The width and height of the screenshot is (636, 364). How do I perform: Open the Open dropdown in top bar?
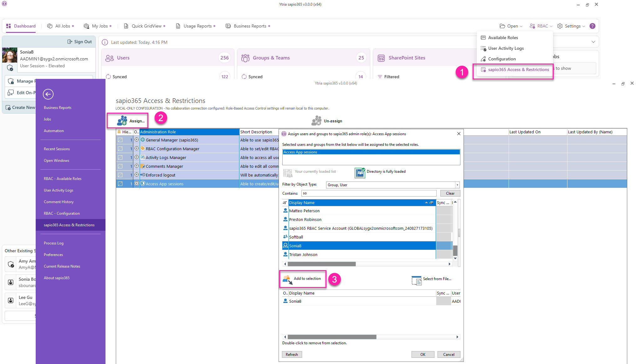511,26
